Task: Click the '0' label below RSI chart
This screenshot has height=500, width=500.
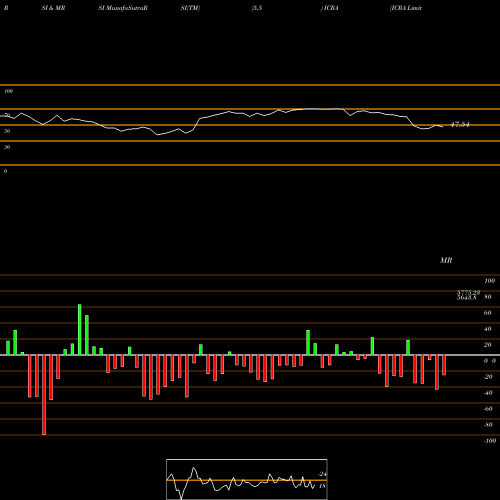Action: pos(5,171)
